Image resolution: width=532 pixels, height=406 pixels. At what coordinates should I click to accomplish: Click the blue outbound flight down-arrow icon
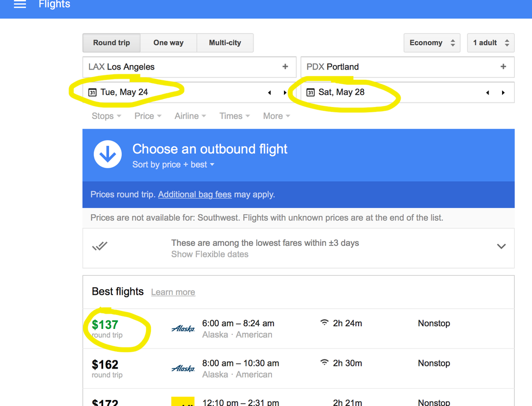coord(107,155)
